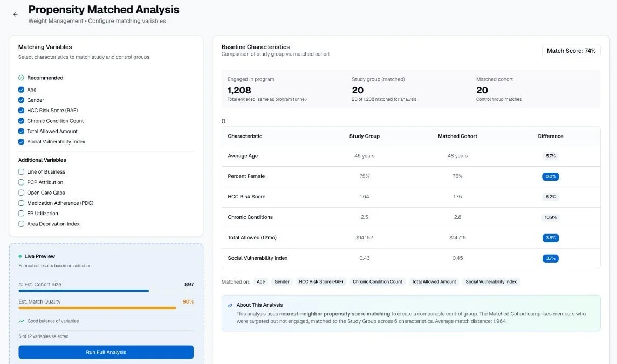
Task: Enable the Line of Business variable
Action: (x=20, y=171)
